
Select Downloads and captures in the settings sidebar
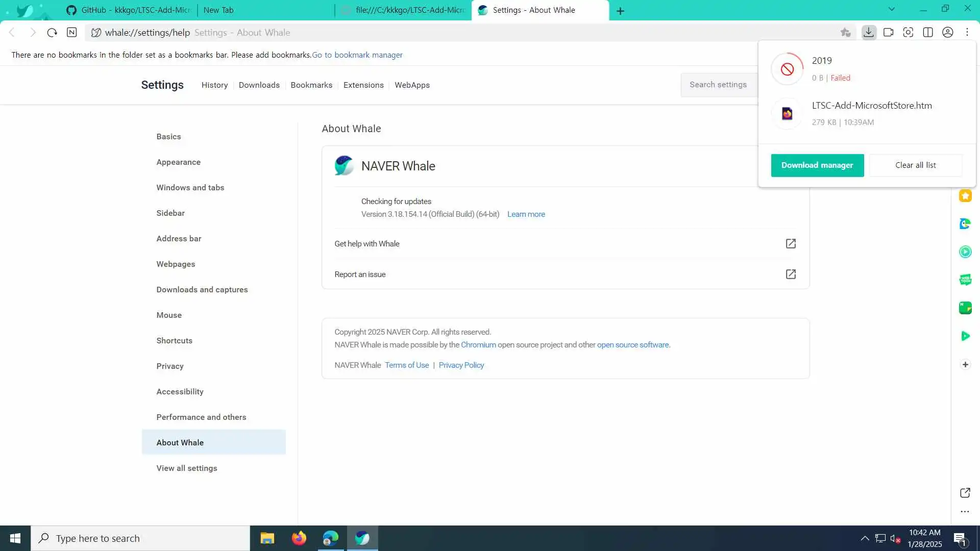click(x=202, y=289)
